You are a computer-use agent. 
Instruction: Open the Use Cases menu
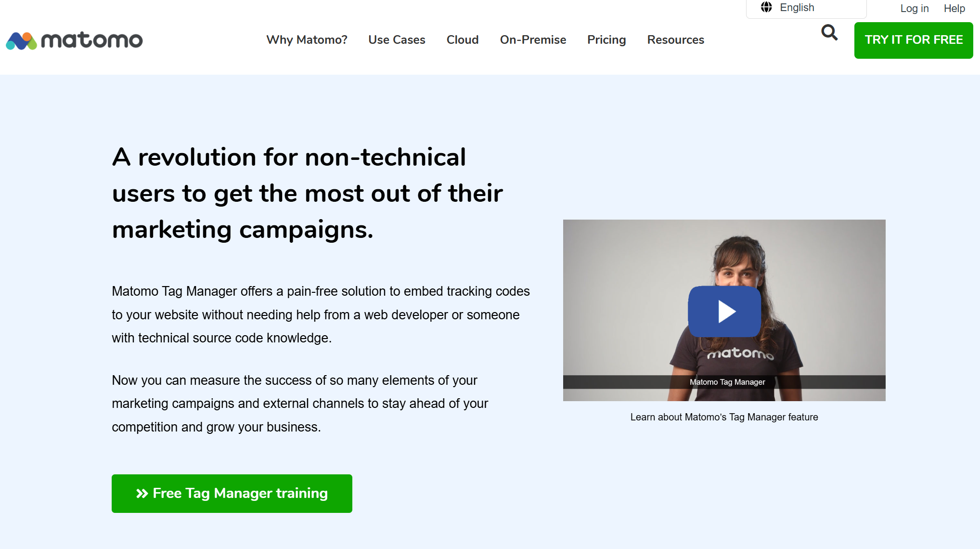(397, 40)
